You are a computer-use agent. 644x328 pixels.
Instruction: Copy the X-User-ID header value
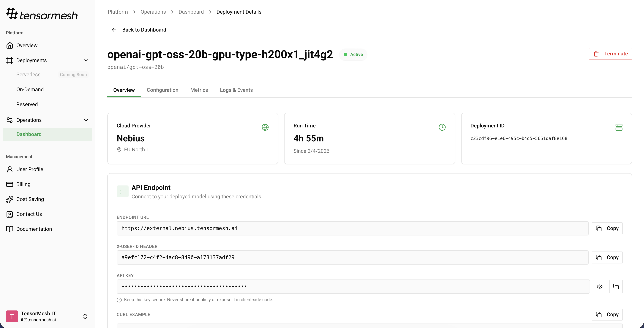[607, 257]
